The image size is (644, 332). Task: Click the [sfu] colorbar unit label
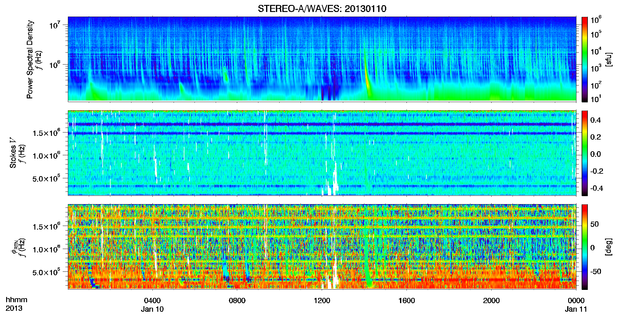[x=608, y=59]
